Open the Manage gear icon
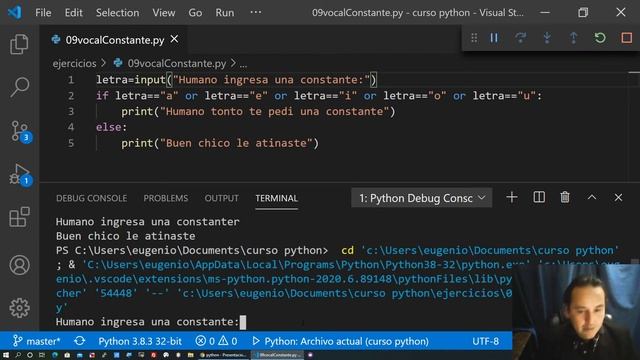 coord(19,308)
